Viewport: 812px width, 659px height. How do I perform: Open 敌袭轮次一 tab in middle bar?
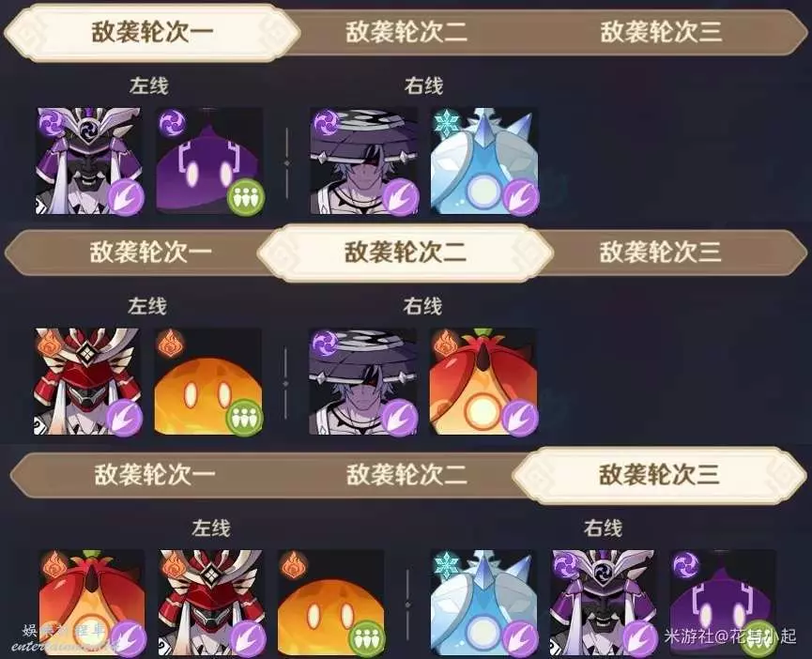pos(151,253)
